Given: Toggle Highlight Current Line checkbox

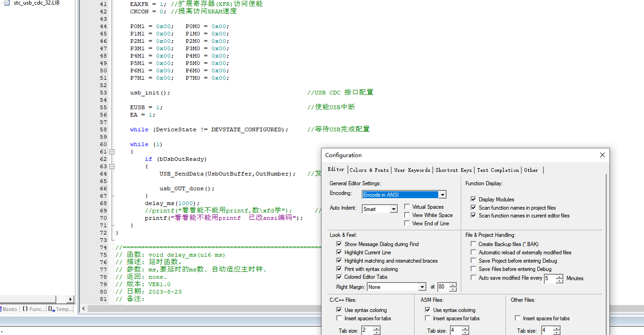Looking at the screenshot, I should pyautogui.click(x=340, y=253).
